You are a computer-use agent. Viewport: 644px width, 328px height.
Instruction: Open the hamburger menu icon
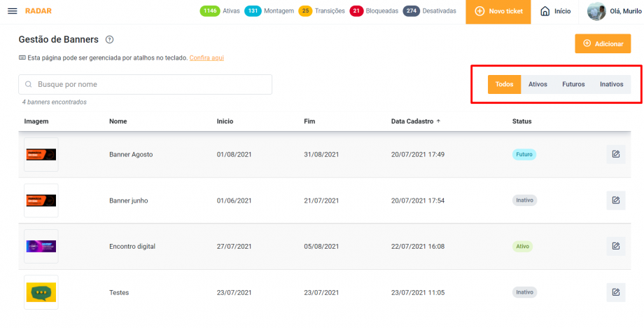tap(12, 11)
